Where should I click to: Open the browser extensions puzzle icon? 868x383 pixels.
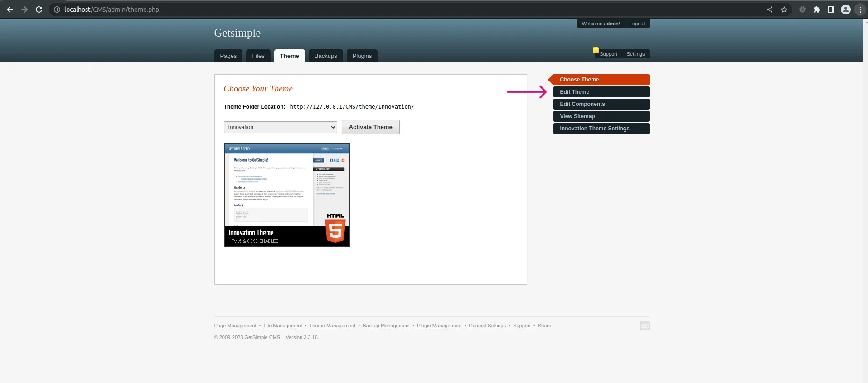817,10
